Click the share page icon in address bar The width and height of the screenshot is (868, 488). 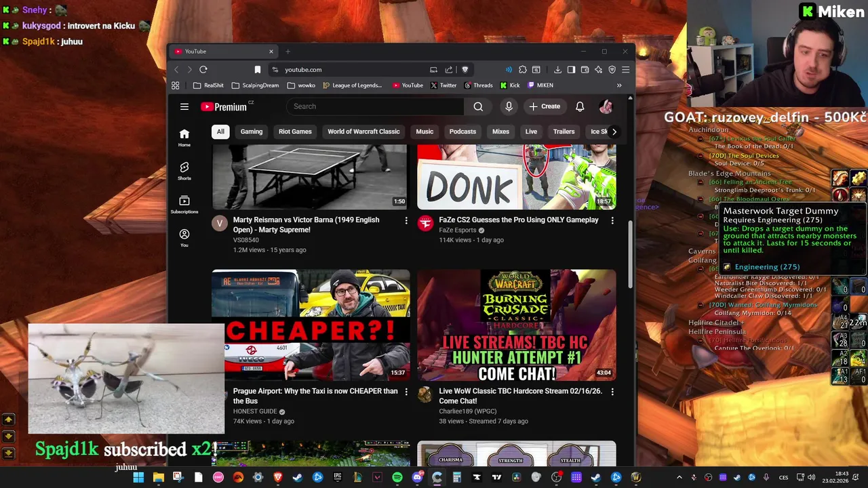point(449,69)
